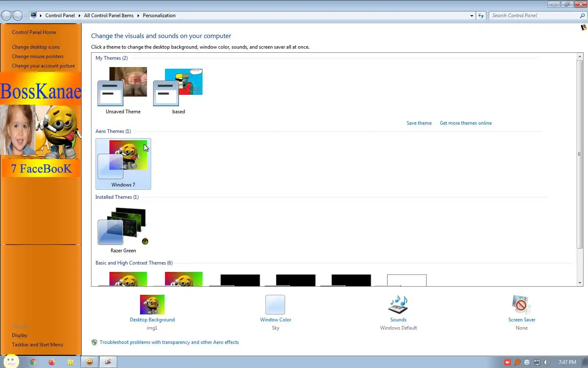Click the themes list scroll down arrow
Screen dimensions: 588x368
click(x=579, y=283)
